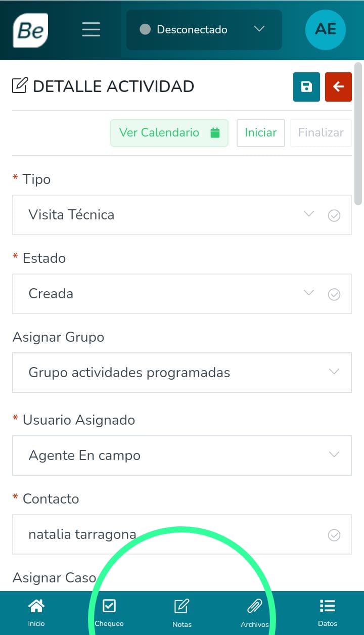
Task: Open the hamburger navigation menu
Action: [x=91, y=30]
